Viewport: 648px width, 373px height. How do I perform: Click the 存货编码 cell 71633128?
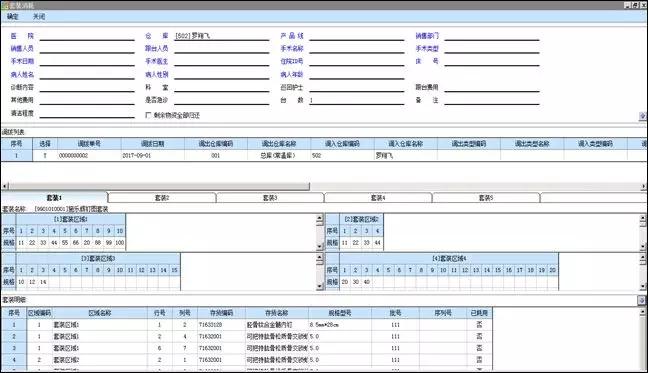coord(222,325)
